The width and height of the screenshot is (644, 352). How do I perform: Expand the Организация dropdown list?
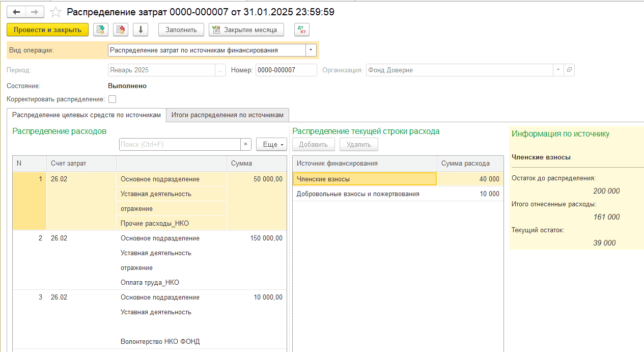[x=558, y=70]
